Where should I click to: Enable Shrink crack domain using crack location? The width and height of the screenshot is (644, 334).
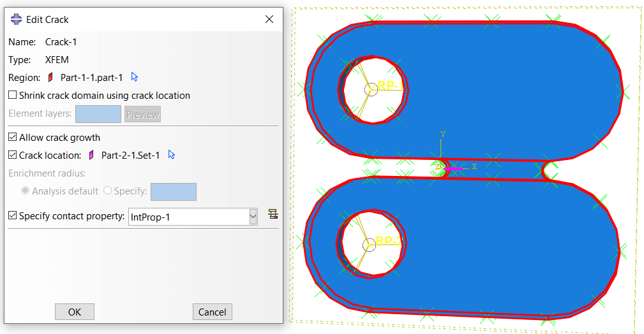coord(13,96)
